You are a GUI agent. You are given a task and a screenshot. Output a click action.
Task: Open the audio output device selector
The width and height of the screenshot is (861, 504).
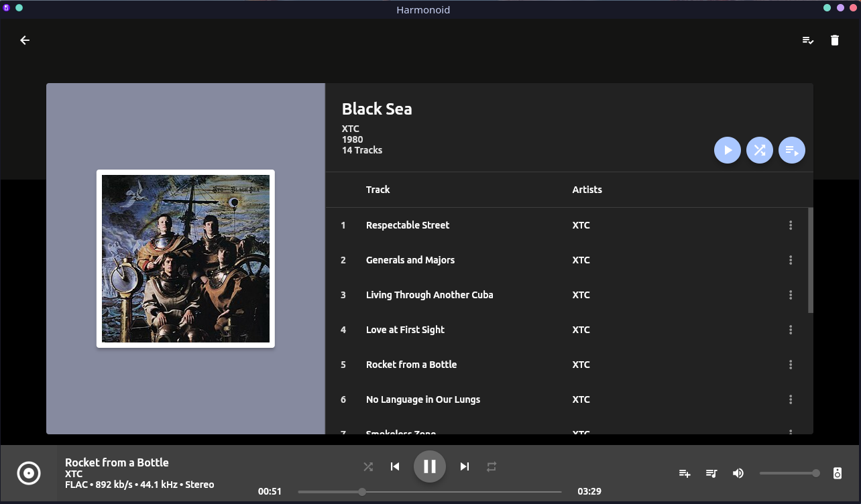838,473
